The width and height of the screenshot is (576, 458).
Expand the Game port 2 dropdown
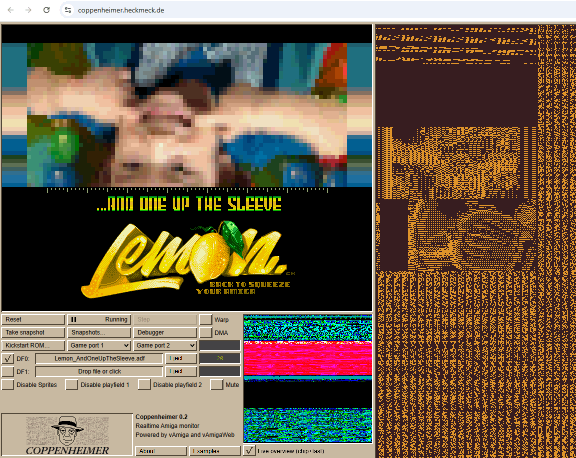(165, 345)
